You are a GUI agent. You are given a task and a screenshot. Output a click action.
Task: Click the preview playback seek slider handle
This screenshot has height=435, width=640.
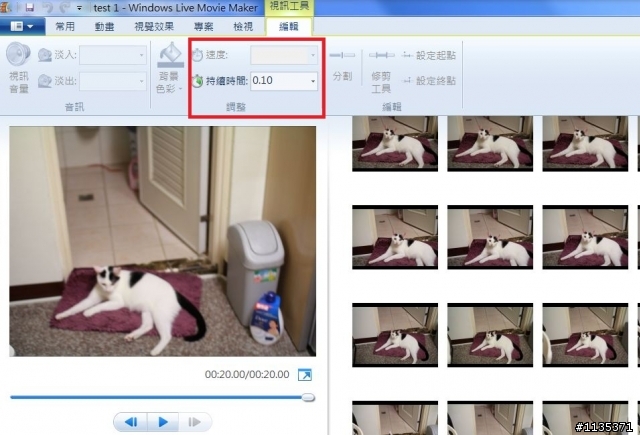click(308, 397)
